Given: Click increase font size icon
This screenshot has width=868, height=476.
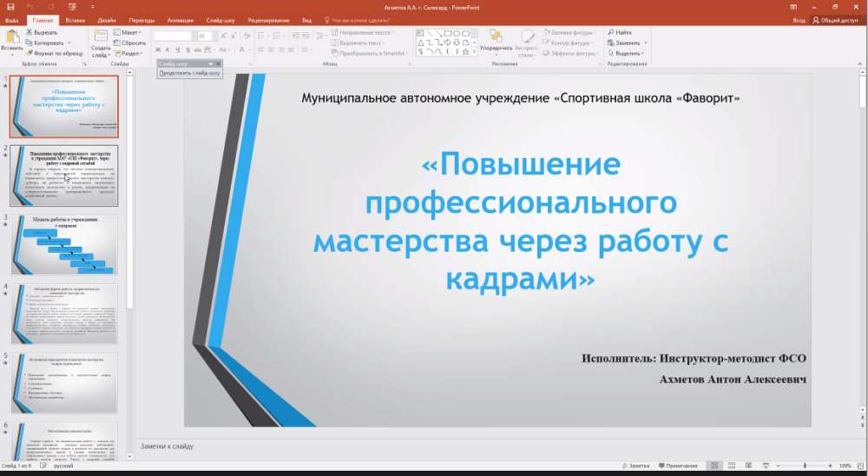Looking at the screenshot, I should point(222,36).
